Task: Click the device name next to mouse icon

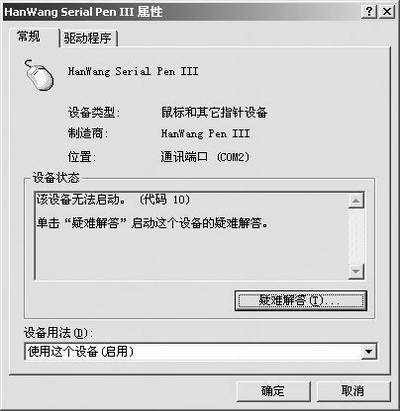Action: coord(133,72)
